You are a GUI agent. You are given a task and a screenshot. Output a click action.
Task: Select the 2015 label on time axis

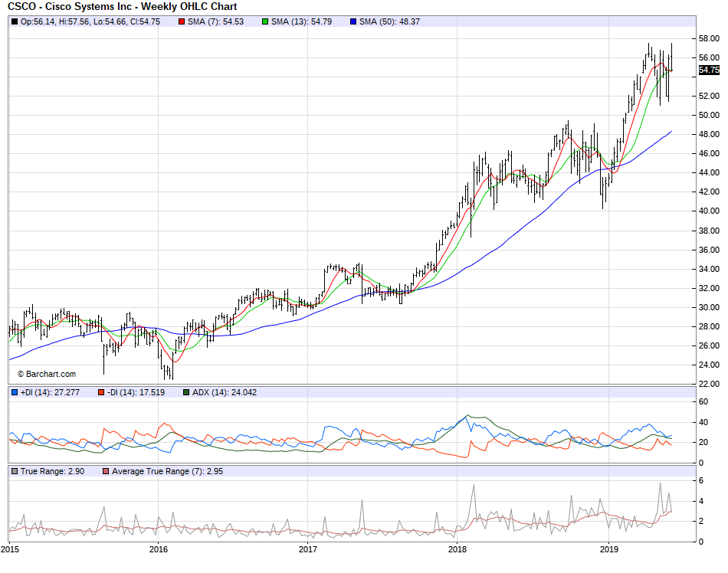(10, 549)
